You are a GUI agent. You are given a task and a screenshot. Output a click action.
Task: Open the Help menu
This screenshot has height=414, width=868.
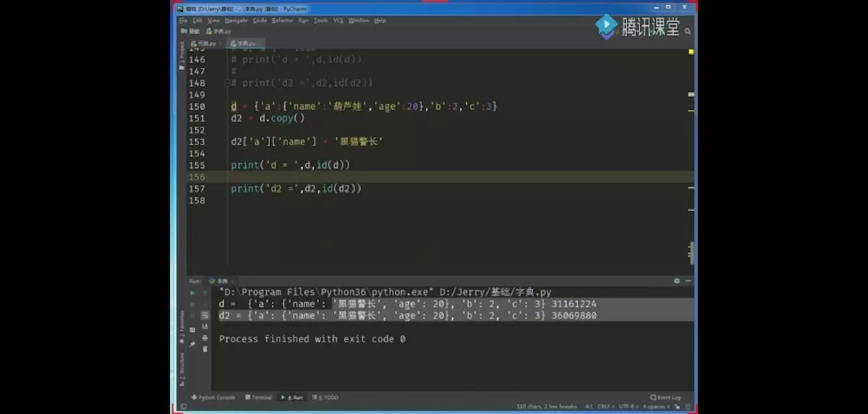coord(380,20)
